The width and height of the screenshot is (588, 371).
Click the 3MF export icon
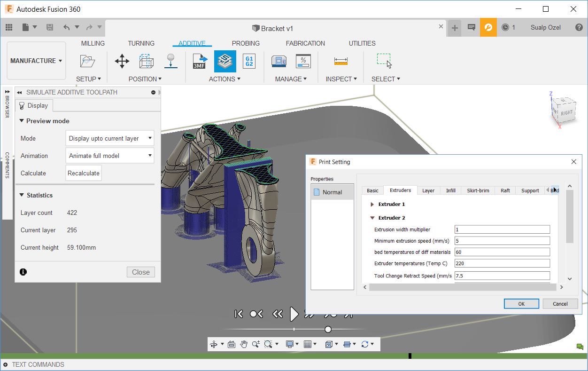(x=200, y=61)
